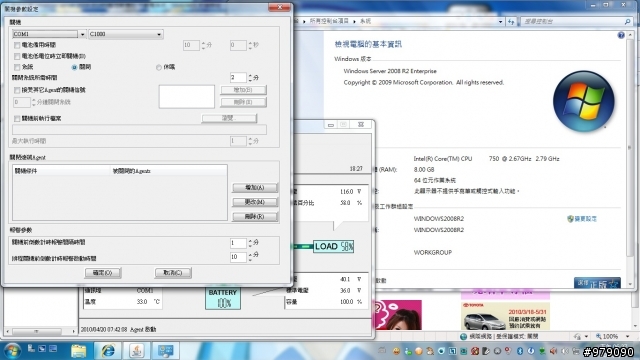Enable the 關機前執行檔案 checkbox
640x360 pixels.
pyautogui.click(x=17, y=119)
